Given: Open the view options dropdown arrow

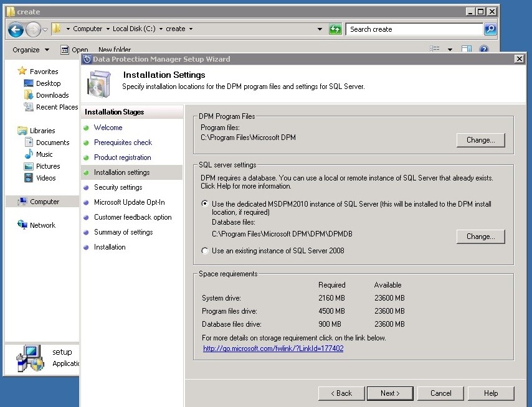Looking at the screenshot, I should coord(450,50).
